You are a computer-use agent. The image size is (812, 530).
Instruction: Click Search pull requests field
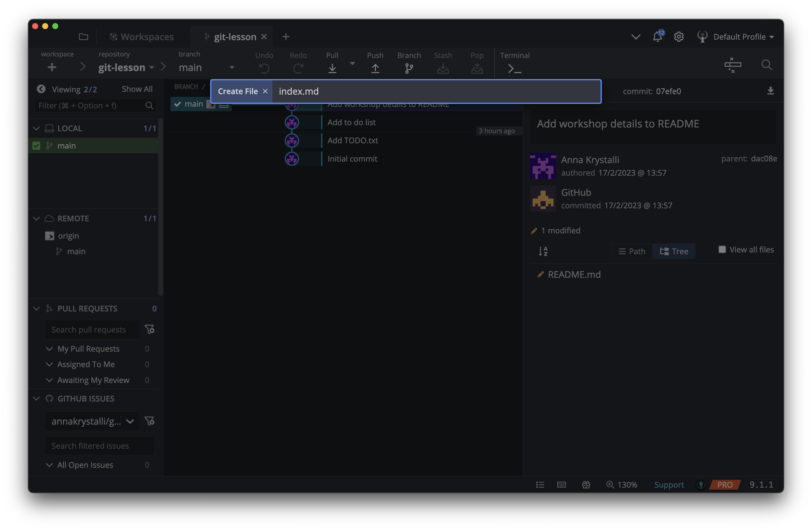[x=92, y=329]
